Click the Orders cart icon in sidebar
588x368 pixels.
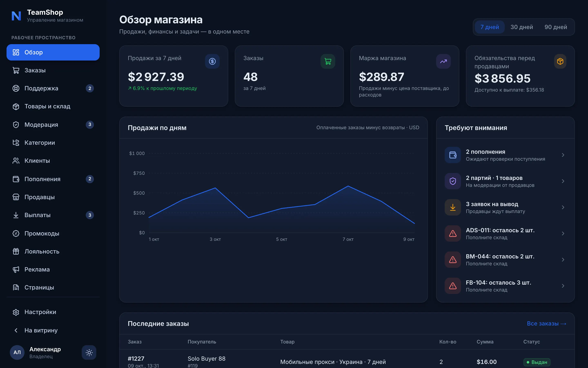[16, 70]
